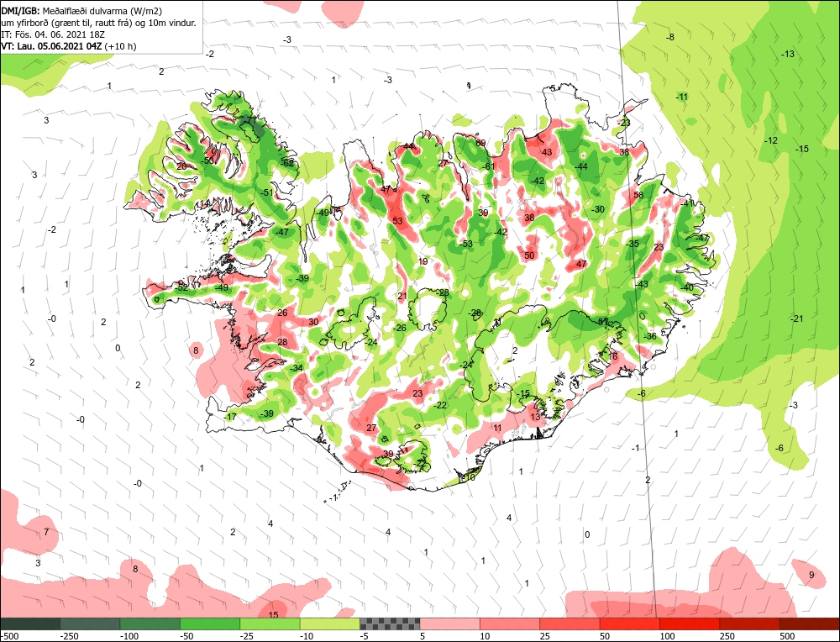The image size is (840, 642).
Task: Click the map value '-41' on the east coast
Action: (x=687, y=203)
